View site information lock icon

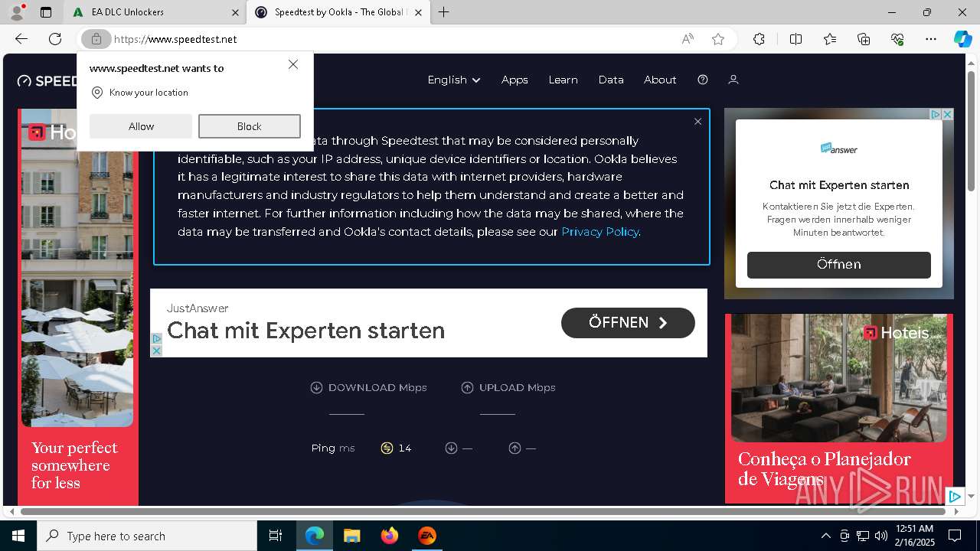(x=96, y=39)
